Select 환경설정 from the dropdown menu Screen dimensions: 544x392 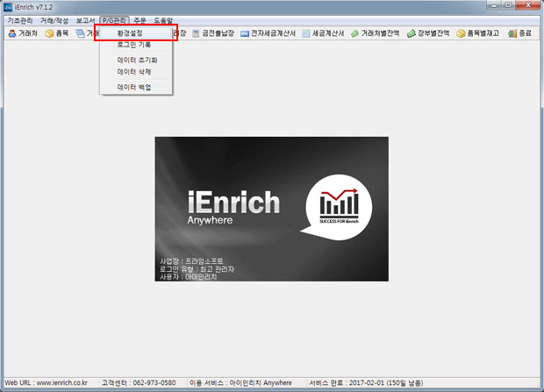click(x=136, y=33)
